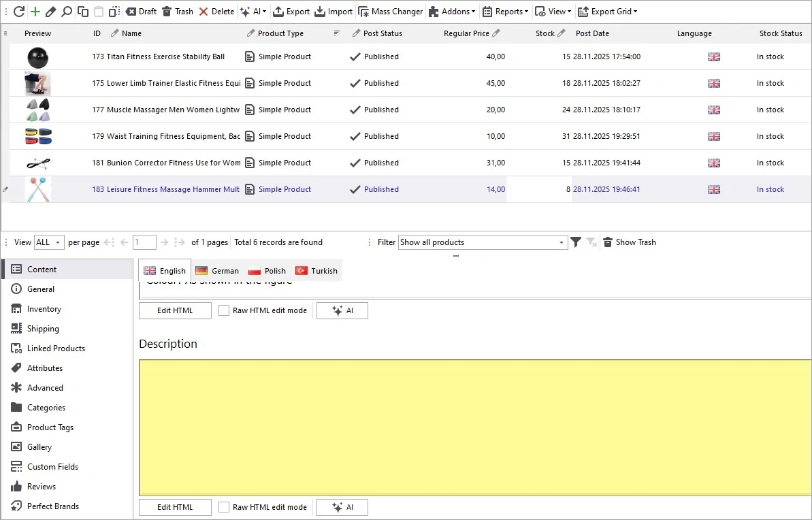Click the Import toolbar icon
This screenshot has width=812, height=520.
tap(333, 12)
